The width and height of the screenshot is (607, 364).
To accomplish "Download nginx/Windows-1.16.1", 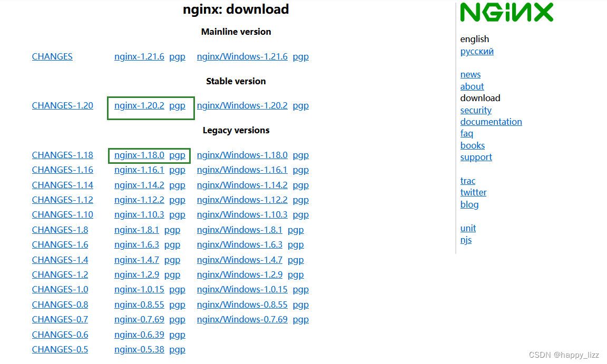I will 242,170.
